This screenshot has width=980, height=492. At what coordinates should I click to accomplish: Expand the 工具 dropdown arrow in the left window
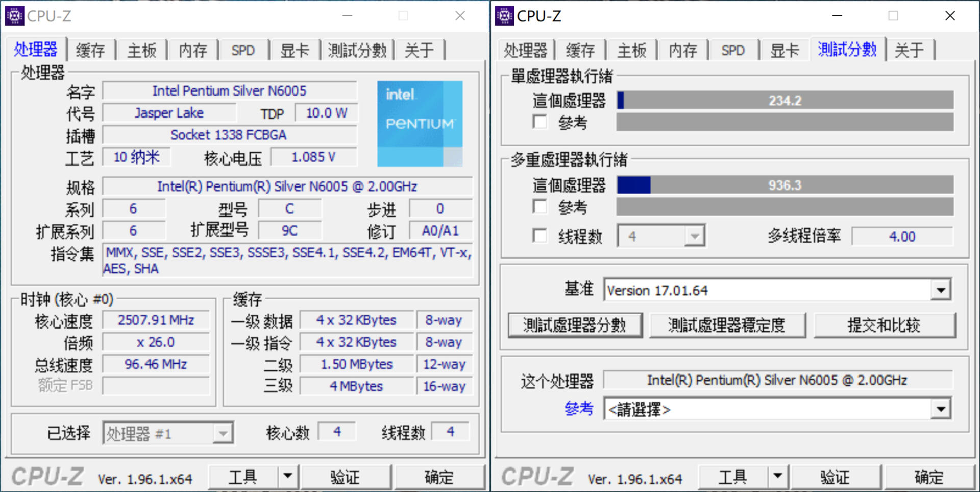coord(287,476)
